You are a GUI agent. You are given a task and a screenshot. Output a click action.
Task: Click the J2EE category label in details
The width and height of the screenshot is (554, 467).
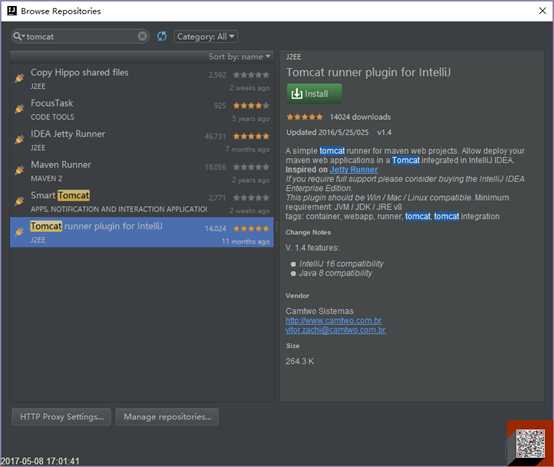tap(294, 57)
